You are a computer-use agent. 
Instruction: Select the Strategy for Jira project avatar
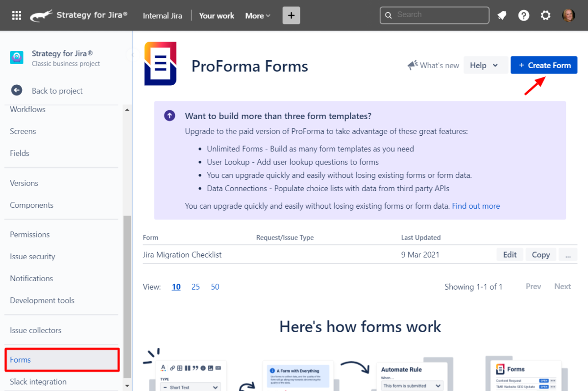point(16,57)
